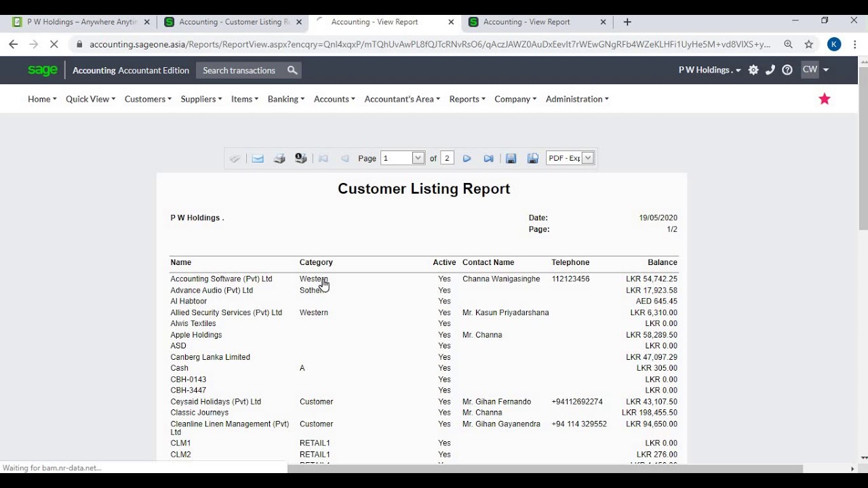Click Apple Holdings customer name
The image size is (868, 488).
196,335
